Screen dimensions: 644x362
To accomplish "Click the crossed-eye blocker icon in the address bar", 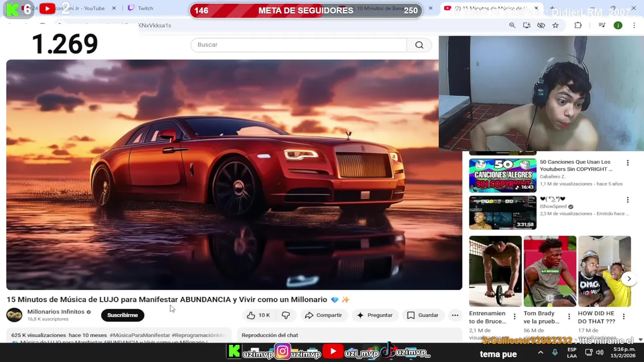I will coord(541,26).
